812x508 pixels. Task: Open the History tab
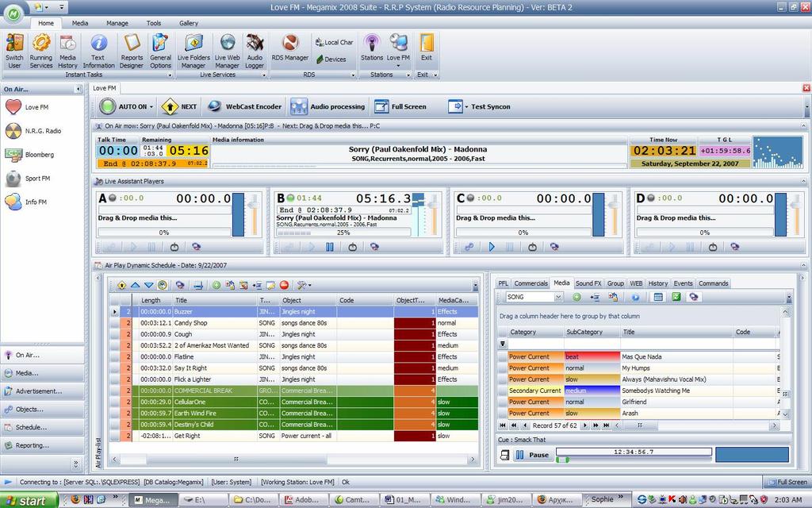[657, 283]
